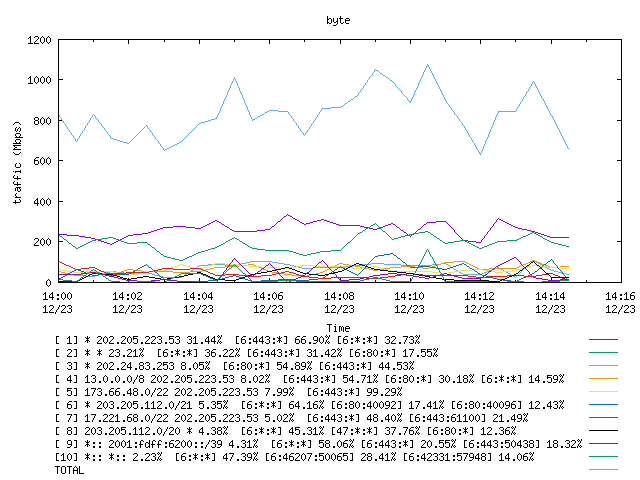Screen dimensions: 640x480
Task: Select legend text "173.66.48.0/22 202.205.223.53 7.99%"
Action: tap(189, 392)
